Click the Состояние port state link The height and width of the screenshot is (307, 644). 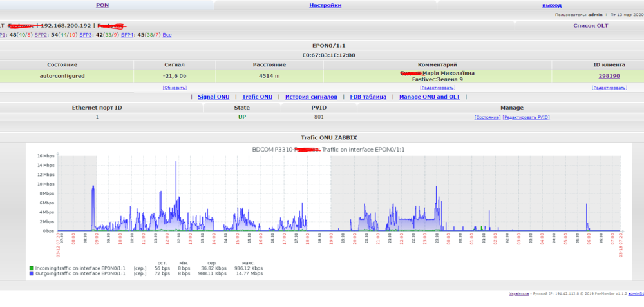[x=488, y=117]
